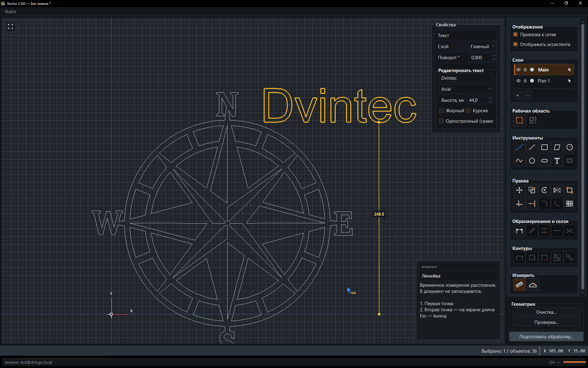
Task: Increase the Высота text height value
Action: (x=491, y=98)
